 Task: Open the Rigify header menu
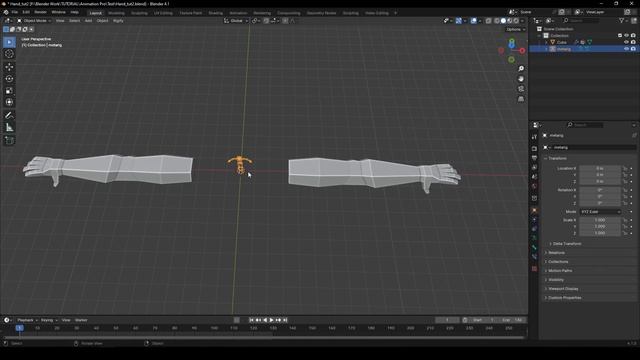click(x=118, y=21)
